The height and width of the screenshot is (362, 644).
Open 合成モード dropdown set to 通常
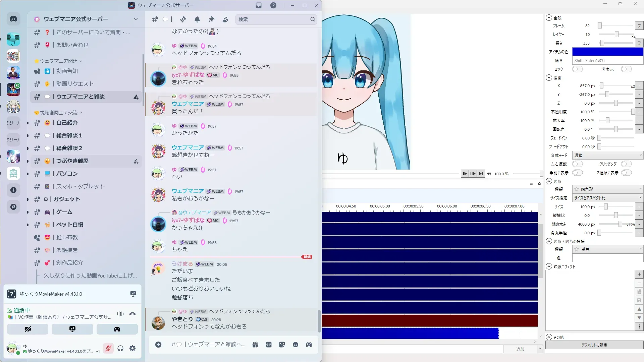point(607,155)
